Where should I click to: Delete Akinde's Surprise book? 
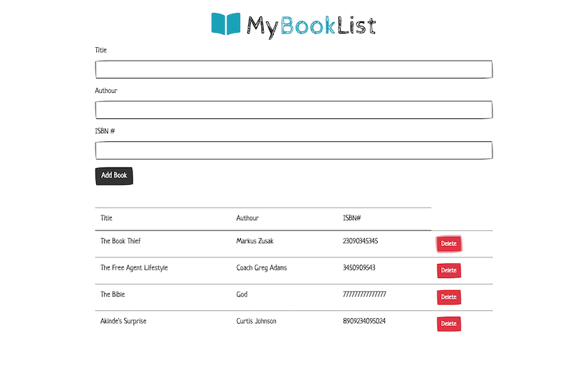coord(449,324)
